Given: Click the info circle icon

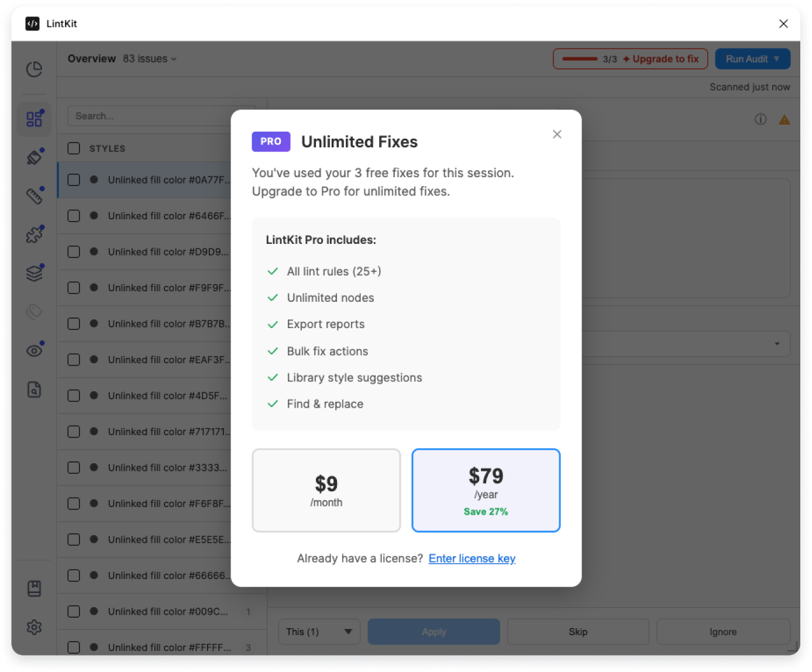Looking at the screenshot, I should coord(761,119).
